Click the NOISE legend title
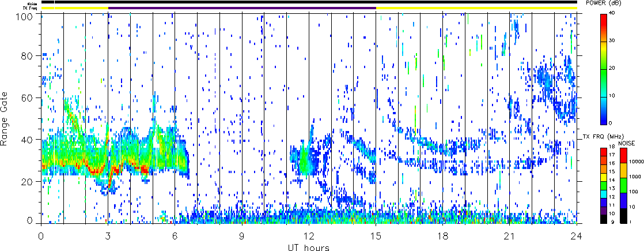This screenshot has width=644, height=251. 627,142
